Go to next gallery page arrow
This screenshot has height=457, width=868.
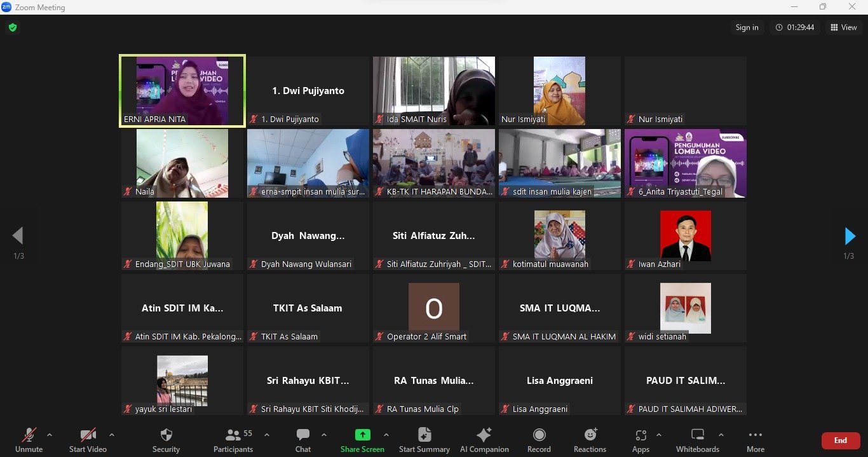tap(850, 236)
